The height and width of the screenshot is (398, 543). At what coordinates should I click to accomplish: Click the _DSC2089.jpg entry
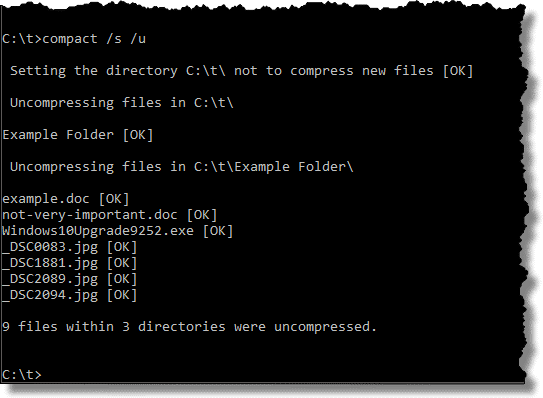(50, 279)
